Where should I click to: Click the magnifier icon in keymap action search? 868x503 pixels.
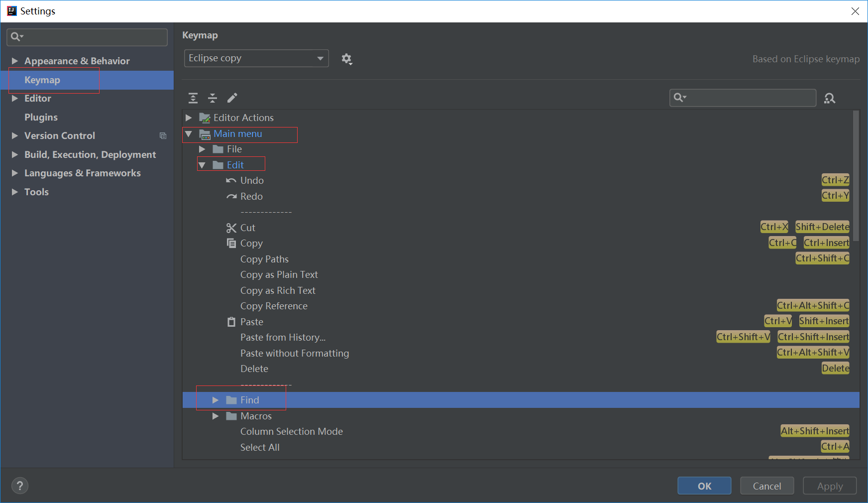(x=679, y=97)
